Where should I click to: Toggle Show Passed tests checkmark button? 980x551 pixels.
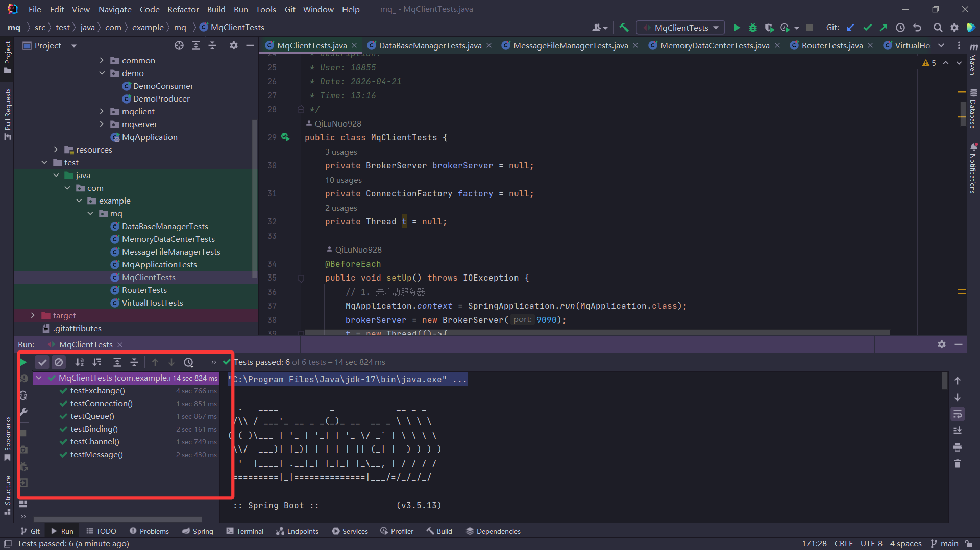tap(42, 362)
